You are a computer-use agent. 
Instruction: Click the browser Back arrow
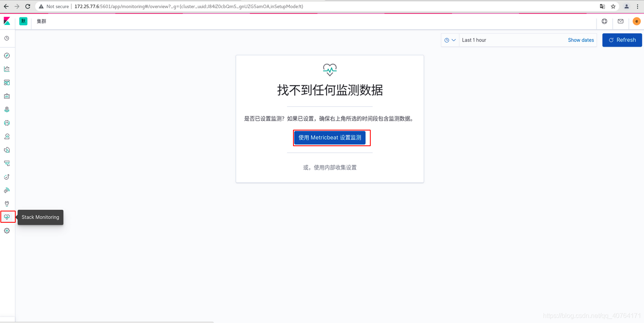pyautogui.click(x=6, y=6)
